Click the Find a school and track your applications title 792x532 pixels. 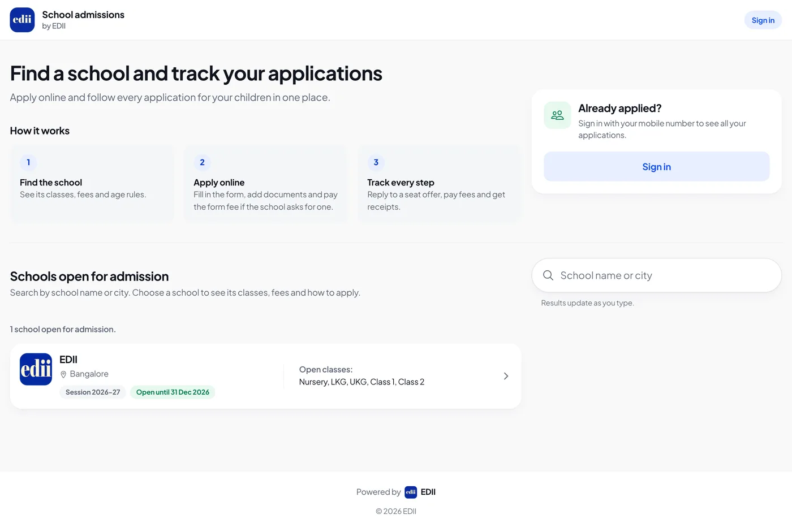click(x=196, y=73)
